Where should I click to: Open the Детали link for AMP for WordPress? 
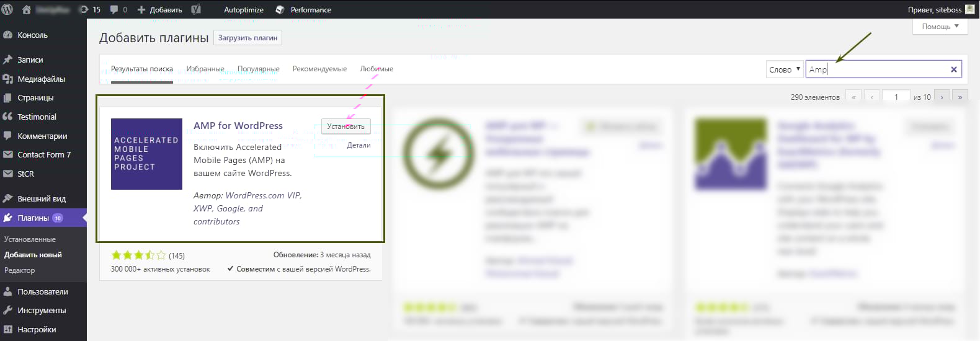point(359,145)
